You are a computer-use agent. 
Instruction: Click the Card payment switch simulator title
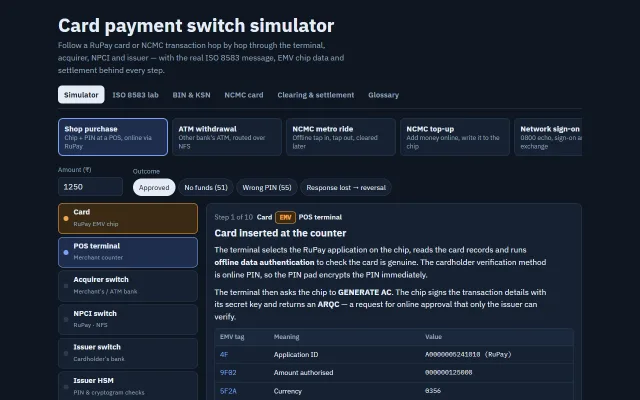pyautogui.click(x=196, y=25)
